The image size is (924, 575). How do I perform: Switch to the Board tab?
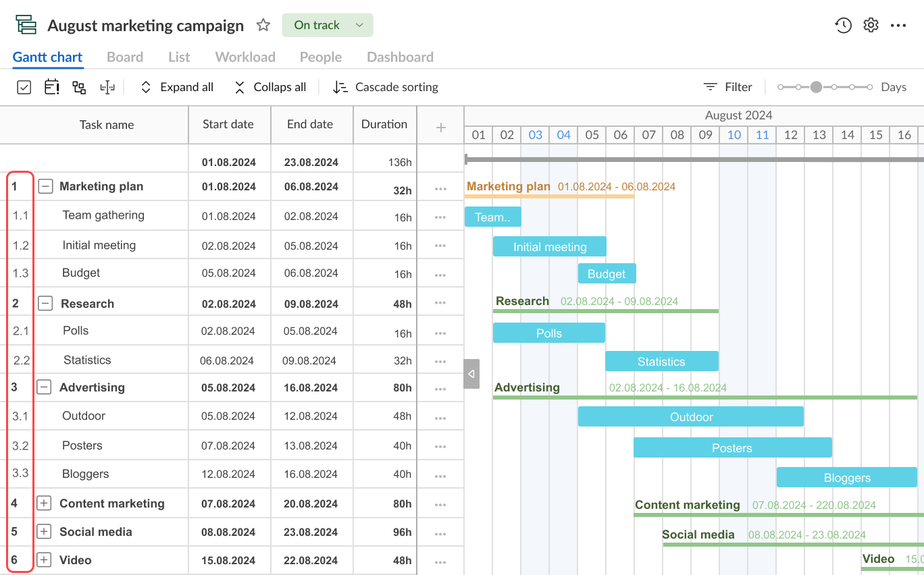click(x=125, y=57)
